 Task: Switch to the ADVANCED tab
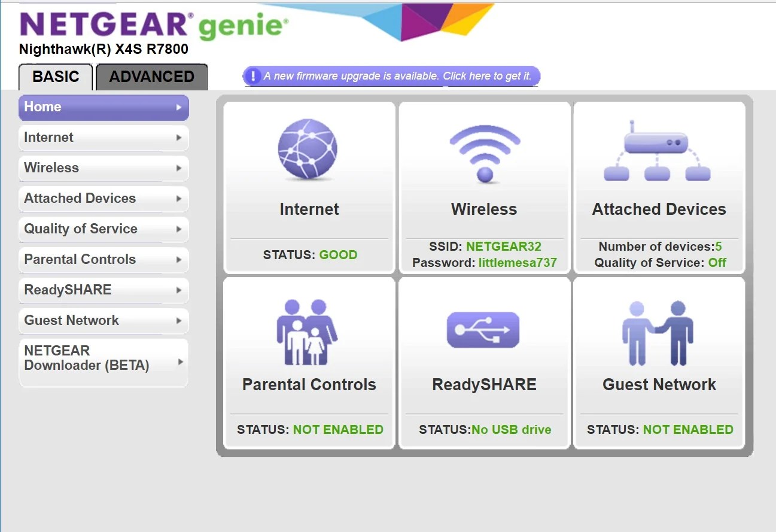[152, 77]
